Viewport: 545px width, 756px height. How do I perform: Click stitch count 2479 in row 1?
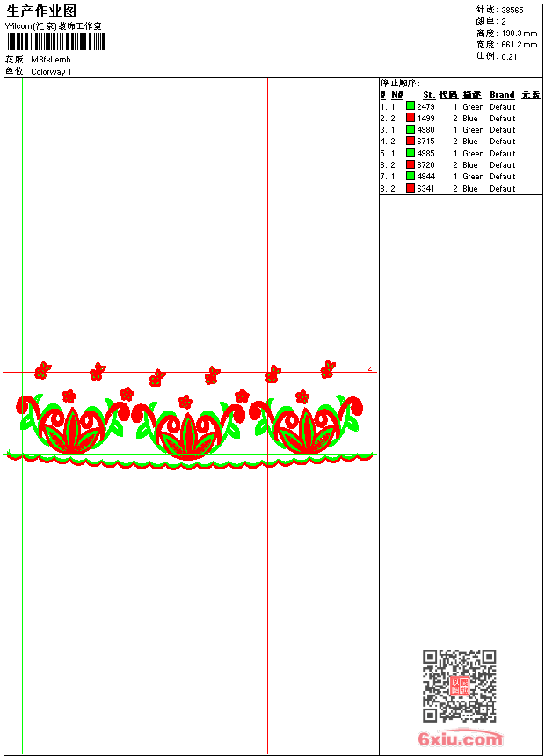(x=425, y=107)
